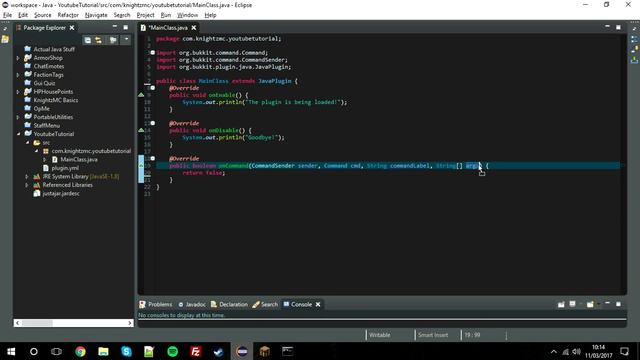Collapse the com.knightzmc.youtubetutorial package

coord(36,151)
